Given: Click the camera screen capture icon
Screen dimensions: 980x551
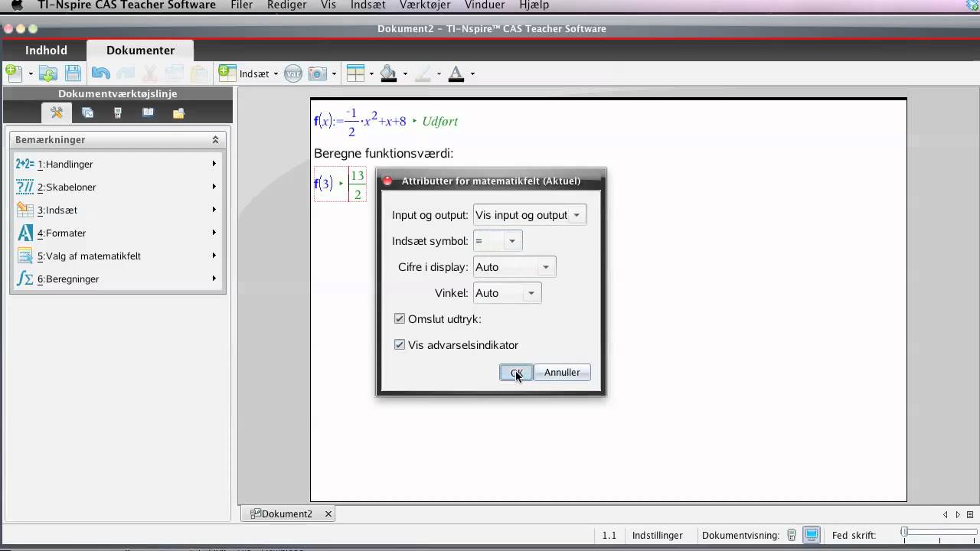Looking at the screenshot, I should click(x=318, y=73).
